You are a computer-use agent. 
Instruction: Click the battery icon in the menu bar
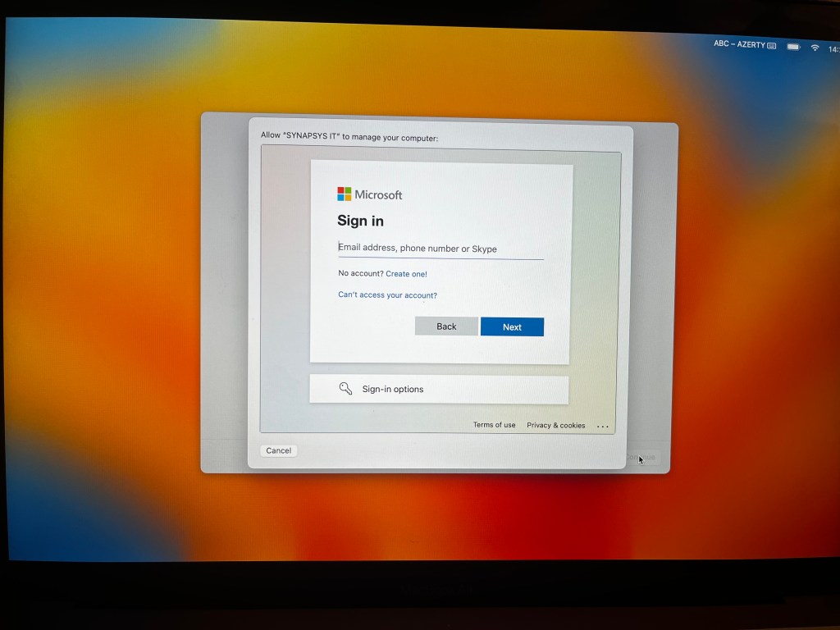point(793,47)
